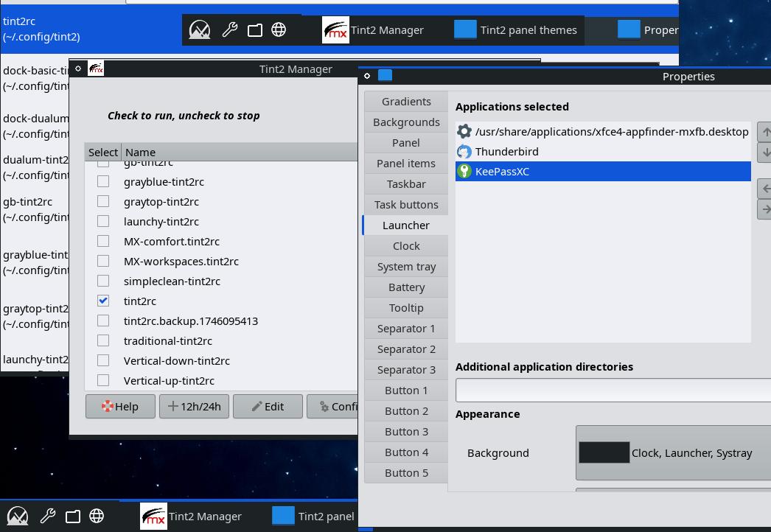Select Tint2 Manager task in top panel
Viewport: 771px width, 532px height.
pyautogui.click(x=373, y=30)
